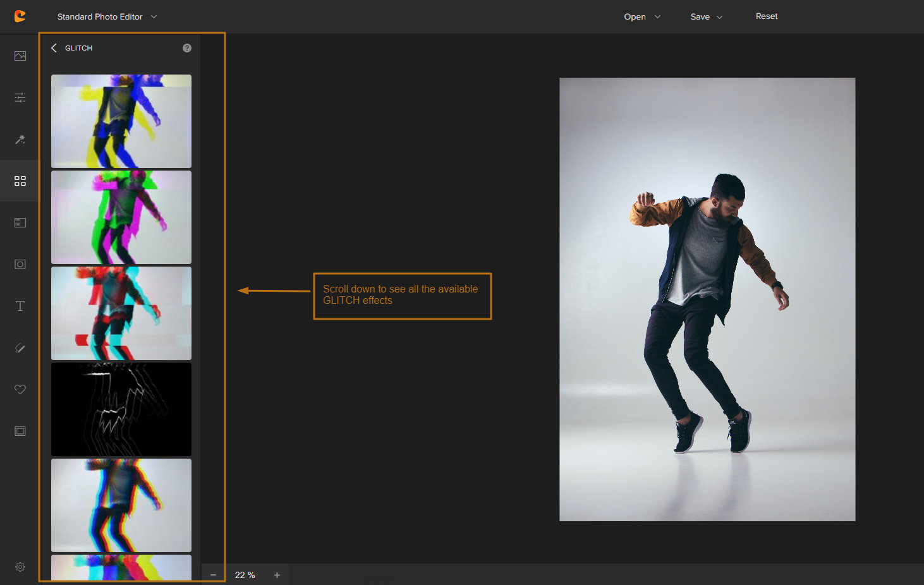Viewport: 924px width, 585px height.
Task: Open the effects grid icon
Action: coord(20,181)
